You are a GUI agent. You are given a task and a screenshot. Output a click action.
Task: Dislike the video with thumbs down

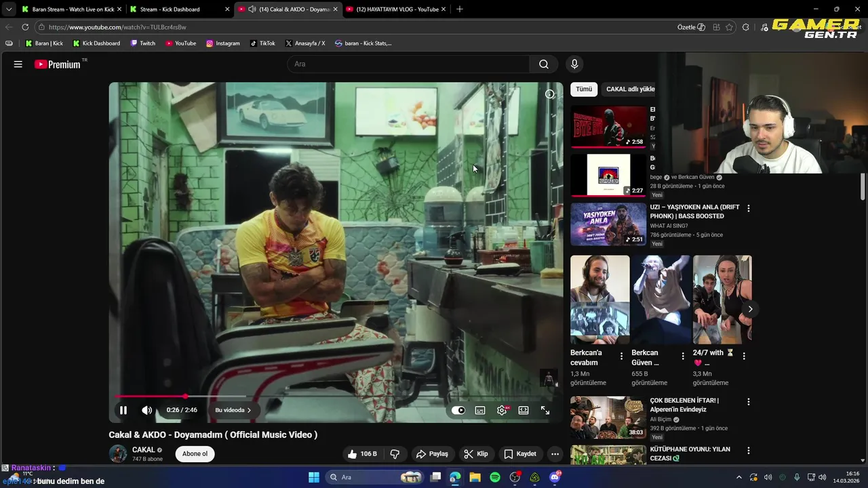pyautogui.click(x=395, y=454)
